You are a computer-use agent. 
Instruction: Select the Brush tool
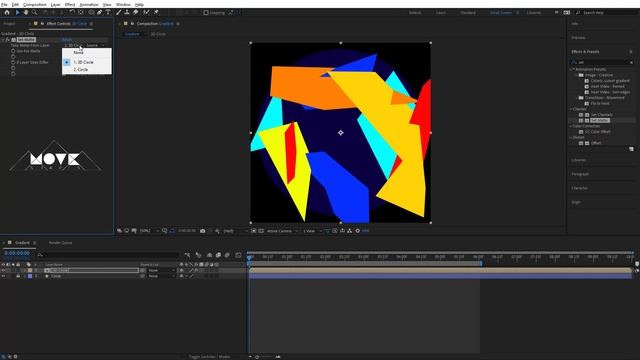pos(118,13)
